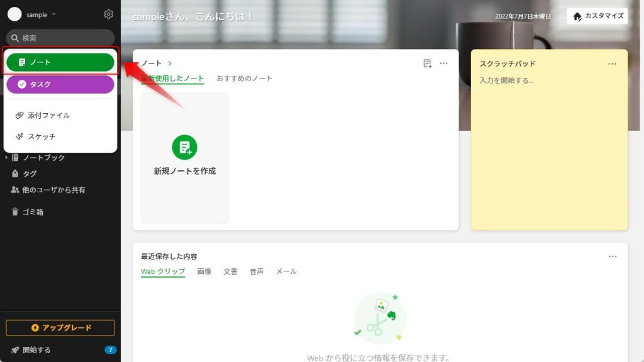This screenshot has width=644, height=362.
Task: Open the ノート widget header link
Action: point(152,63)
